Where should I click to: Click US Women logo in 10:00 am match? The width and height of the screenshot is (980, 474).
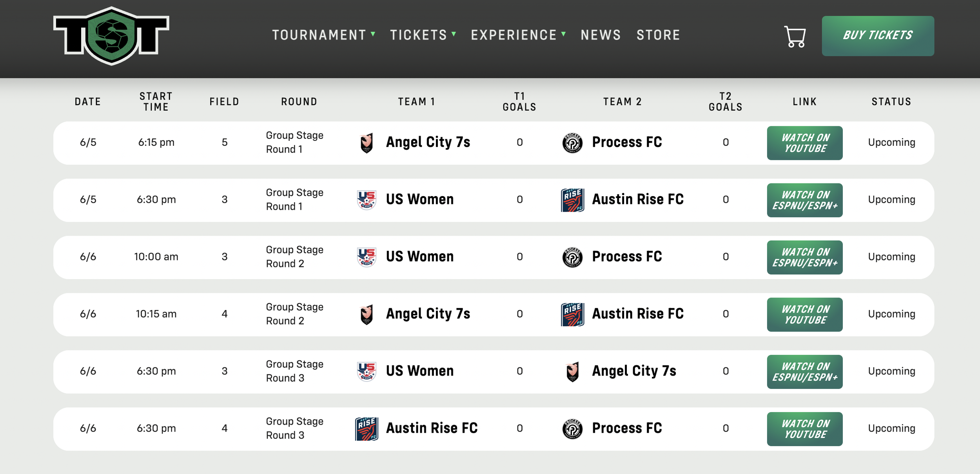point(367,257)
